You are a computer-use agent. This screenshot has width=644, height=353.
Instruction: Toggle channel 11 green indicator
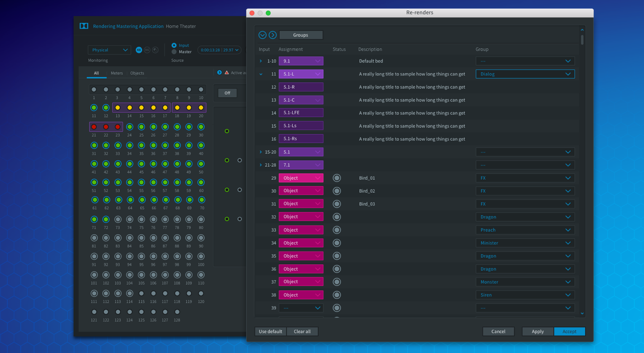(x=94, y=108)
